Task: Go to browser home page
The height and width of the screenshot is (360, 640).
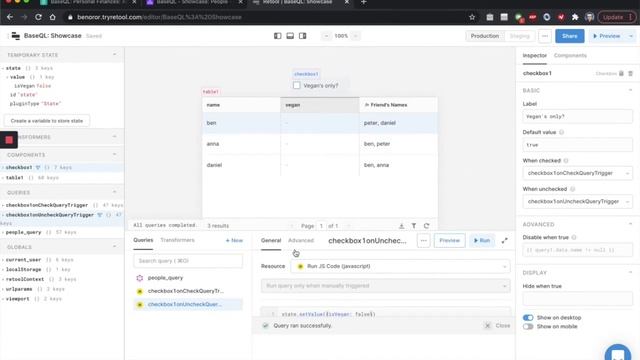Action: tap(53, 17)
